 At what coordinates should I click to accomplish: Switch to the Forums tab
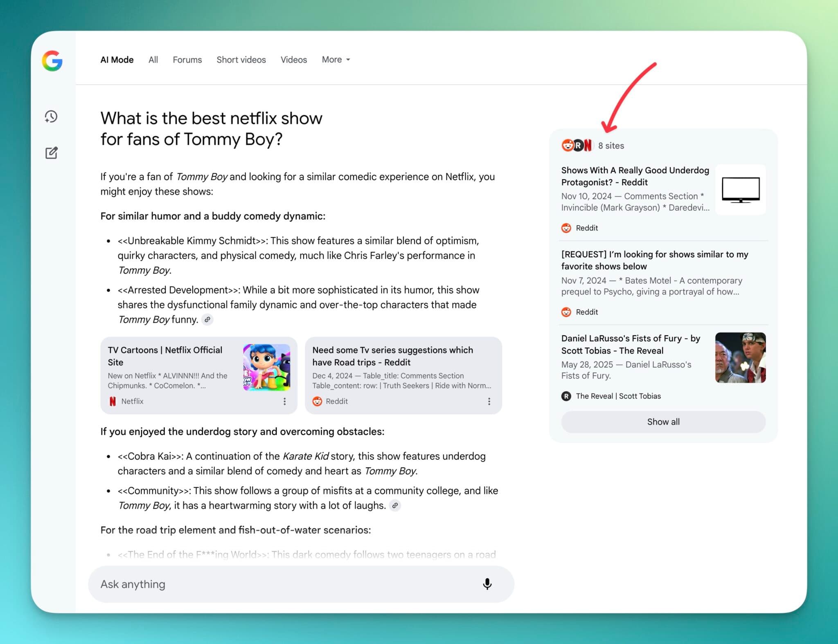pyautogui.click(x=187, y=60)
